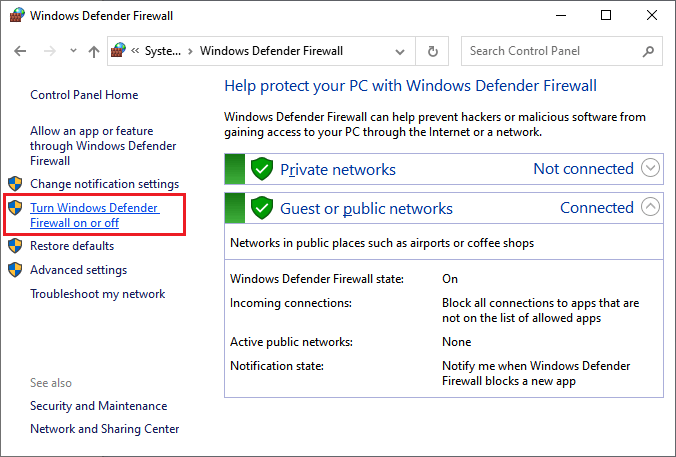Expand the Private networks section chevron
The width and height of the screenshot is (676, 457).
click(x=650, y=168)
